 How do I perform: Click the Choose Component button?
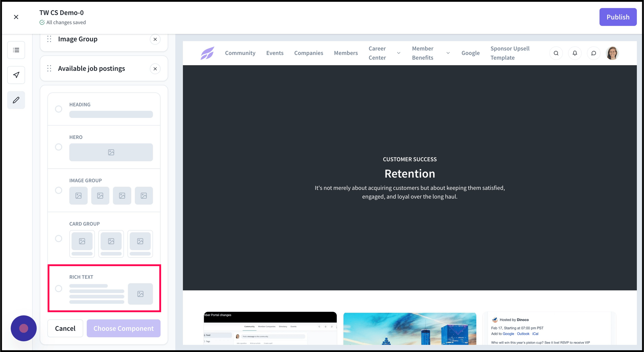[x=123, y=328]
